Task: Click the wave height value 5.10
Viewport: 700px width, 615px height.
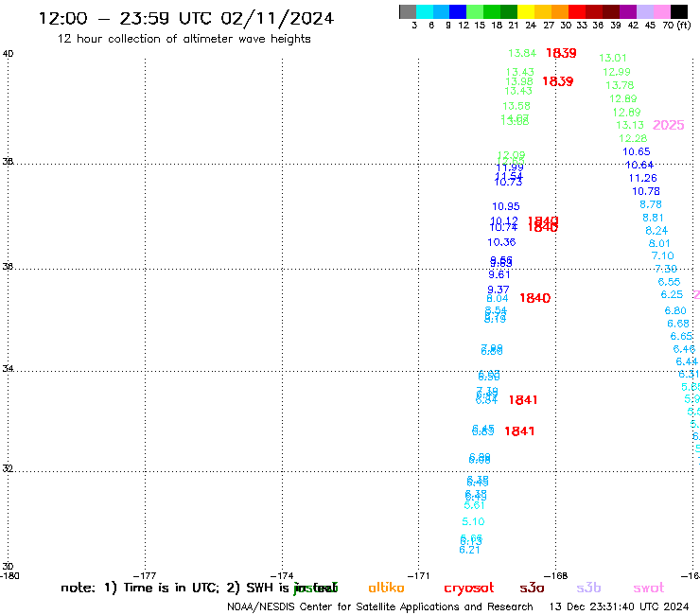Action: click(x=473, y=521)
